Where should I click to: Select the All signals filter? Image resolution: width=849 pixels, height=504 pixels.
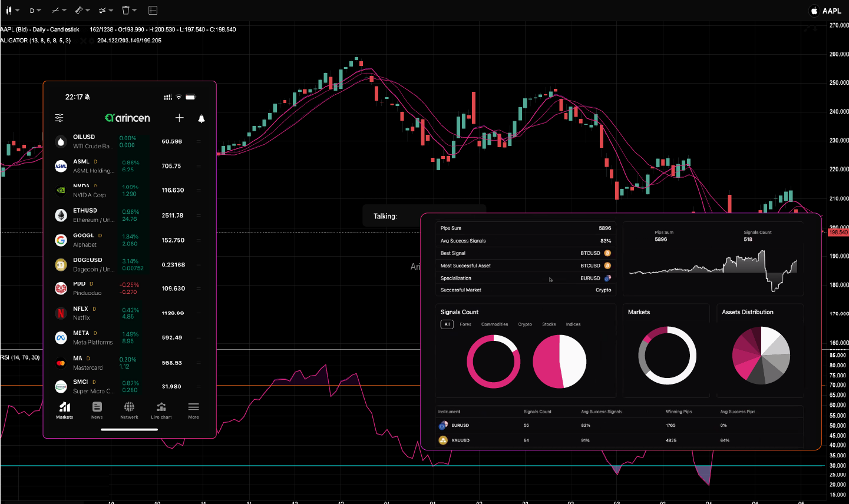click(x=447, y=324)
